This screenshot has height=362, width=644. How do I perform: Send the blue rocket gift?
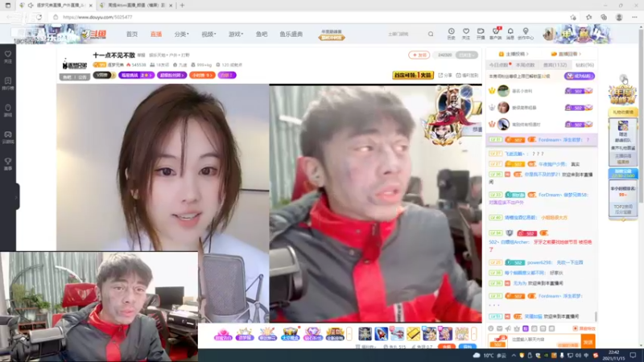(x=381, y=334)
